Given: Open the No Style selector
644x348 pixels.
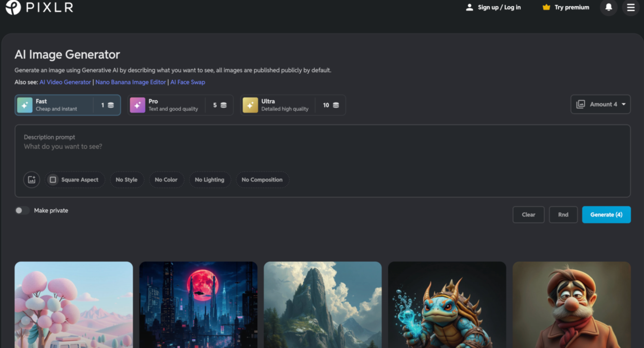Looking at the screenshot, I should (x=127, y=179).
